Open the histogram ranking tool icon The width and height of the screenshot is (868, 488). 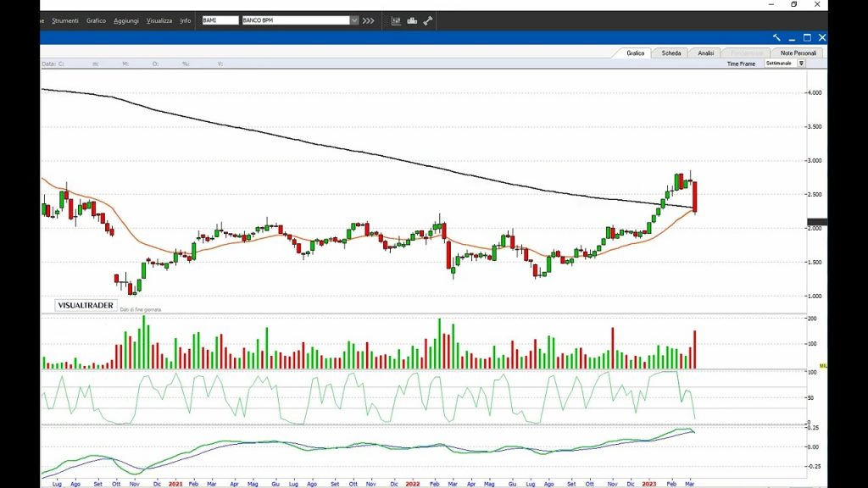tap(411, 20)
